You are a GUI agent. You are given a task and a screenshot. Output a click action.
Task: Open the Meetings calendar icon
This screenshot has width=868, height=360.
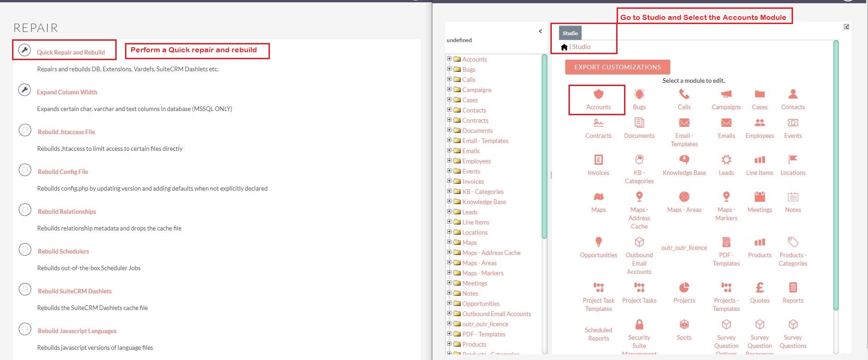(760, 197)
